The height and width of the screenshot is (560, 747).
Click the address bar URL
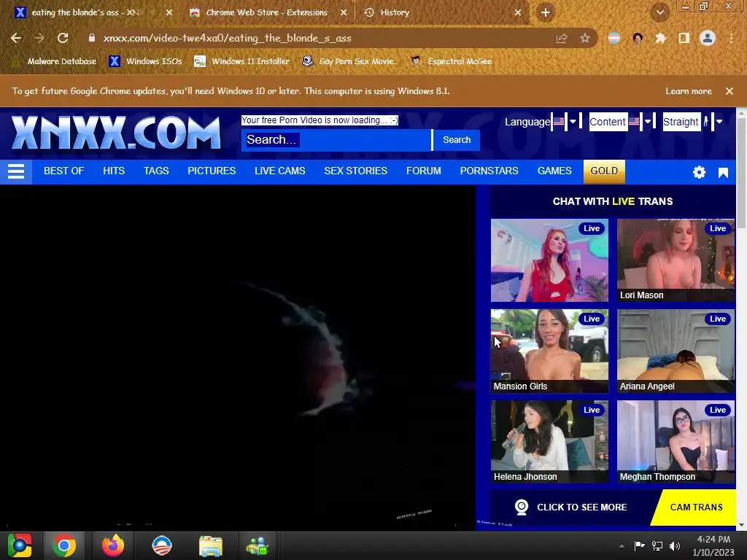pyautogui.click(x=228, y=38)
